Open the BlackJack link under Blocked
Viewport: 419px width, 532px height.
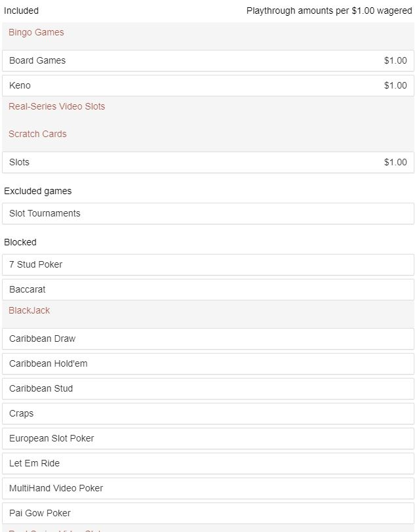29,310
